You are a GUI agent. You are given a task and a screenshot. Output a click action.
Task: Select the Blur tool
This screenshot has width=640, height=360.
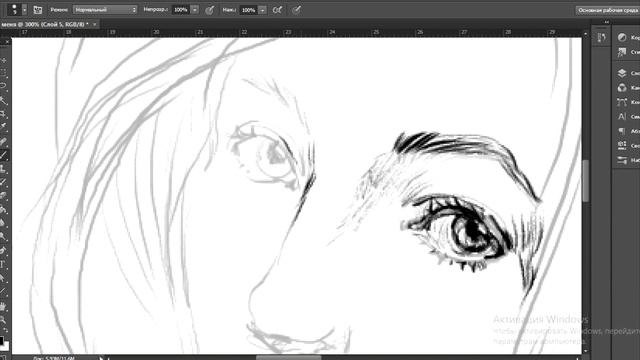[4, 223]
